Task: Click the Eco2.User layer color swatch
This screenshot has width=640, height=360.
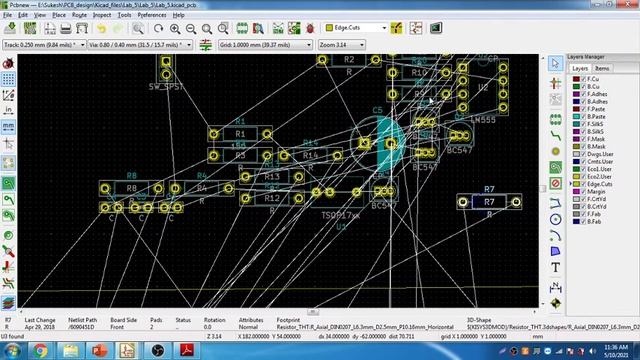Action: point(576,177)
